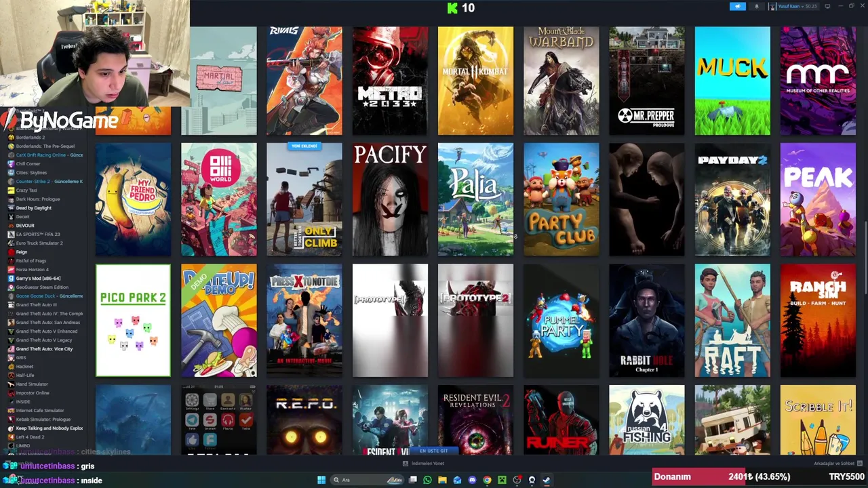The height and width of the screenshot is (488, 868).
Task: Select Crazy Taxi in the sidebar
Action: pos(26,190)
